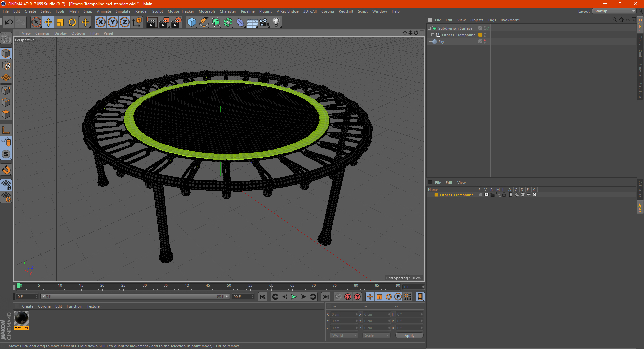The image size is (644, 349).
Task: Toggle Enable Snap icon
Action: (x=6, y=154)
